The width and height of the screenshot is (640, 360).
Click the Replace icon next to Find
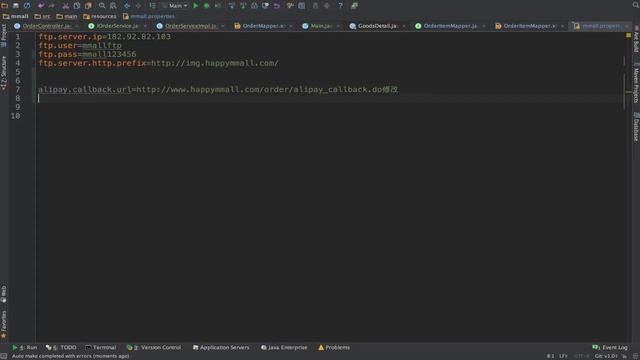coord(113,6)
